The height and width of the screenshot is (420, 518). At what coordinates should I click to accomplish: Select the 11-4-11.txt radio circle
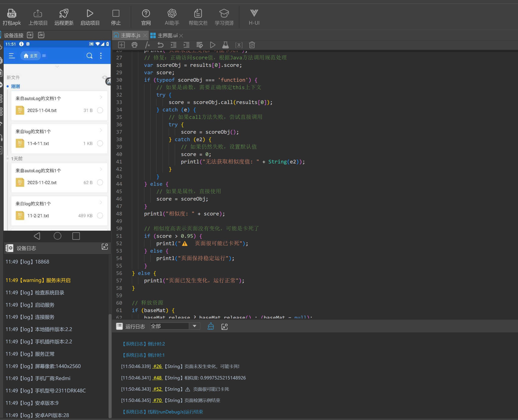100,144
